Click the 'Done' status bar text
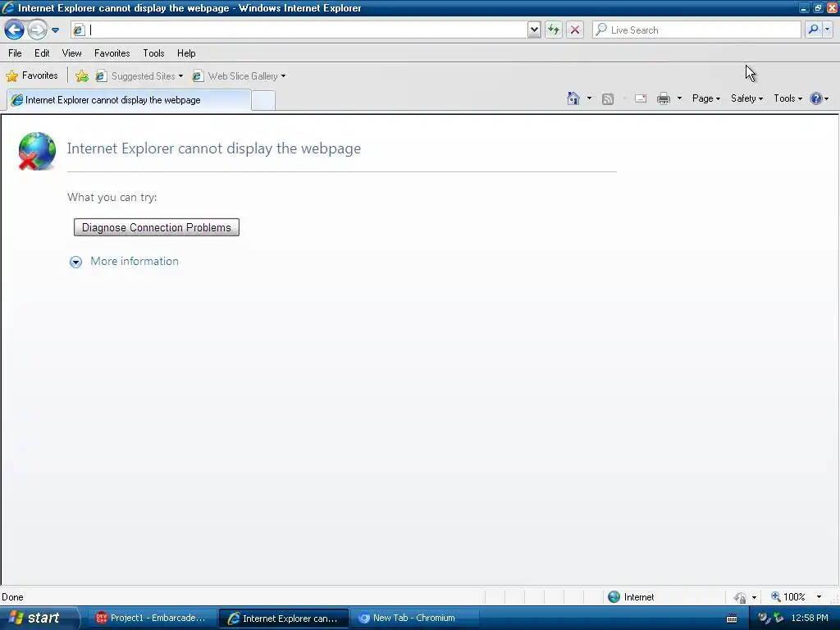840x630 pixels. (x=13, y=597)
